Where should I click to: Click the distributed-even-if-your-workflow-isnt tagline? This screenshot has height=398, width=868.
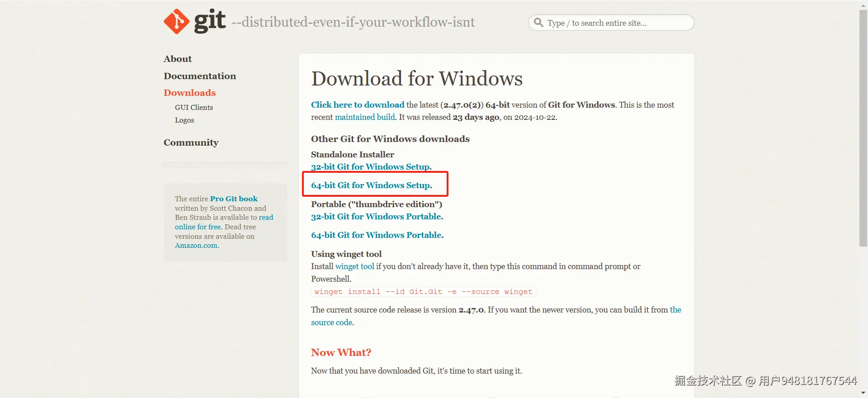pyautogui.click(x=353, y=22)
